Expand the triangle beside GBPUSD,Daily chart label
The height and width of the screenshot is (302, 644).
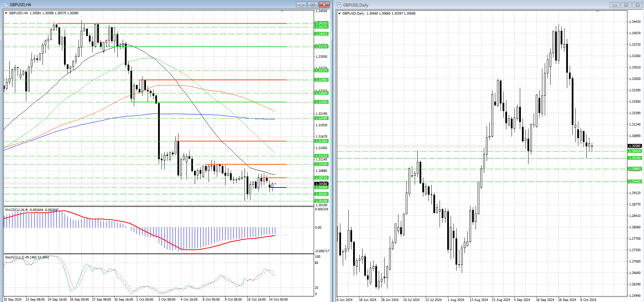click(x=339, y=13)
